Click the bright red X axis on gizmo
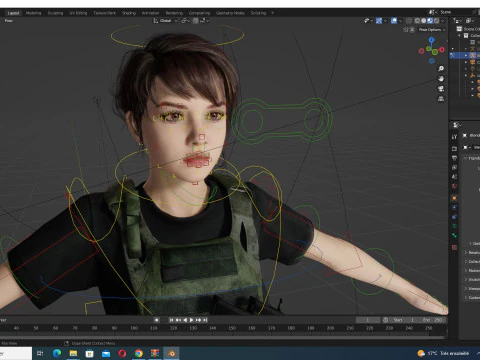This screenshot has height=360, width=480. click(x=442, y=50)
